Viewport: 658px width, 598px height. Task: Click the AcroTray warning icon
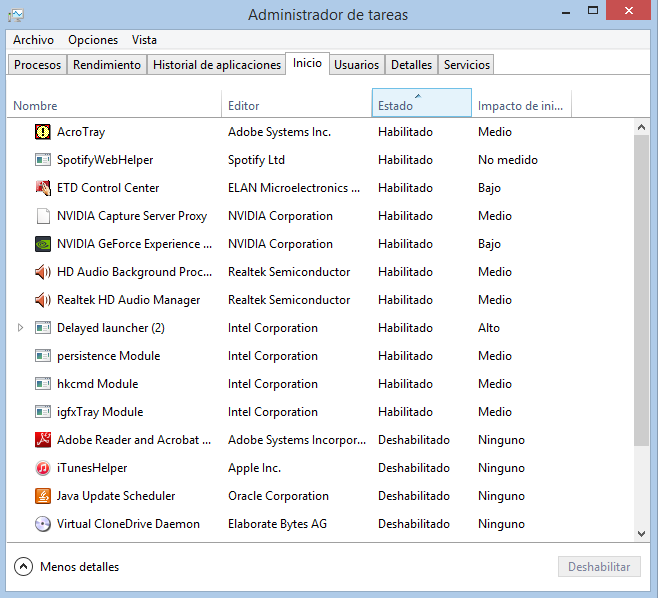click(42, 132)
